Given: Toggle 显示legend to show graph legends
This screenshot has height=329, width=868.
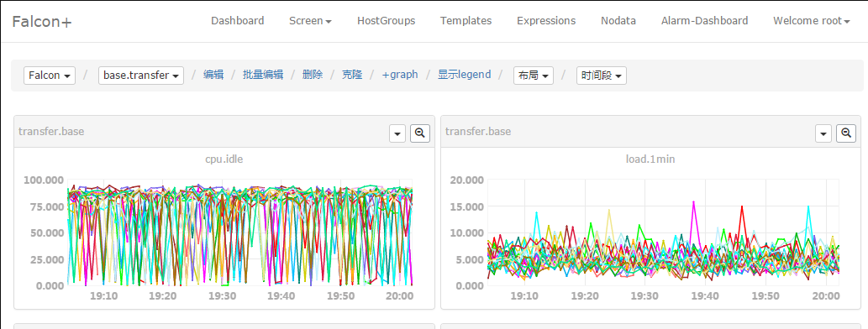Looking at the screenshot, I should coord(464,75).
